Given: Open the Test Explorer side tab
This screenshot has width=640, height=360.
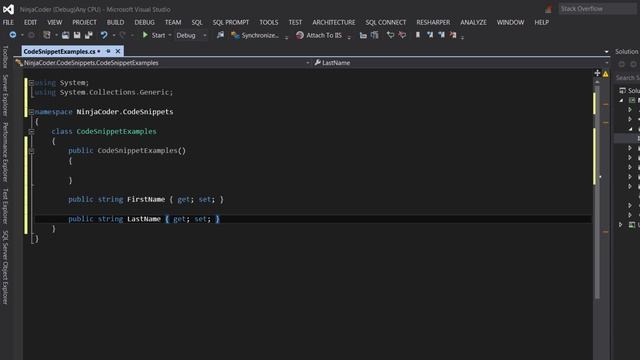Looking at the screenshot, I should click(5, 206).
